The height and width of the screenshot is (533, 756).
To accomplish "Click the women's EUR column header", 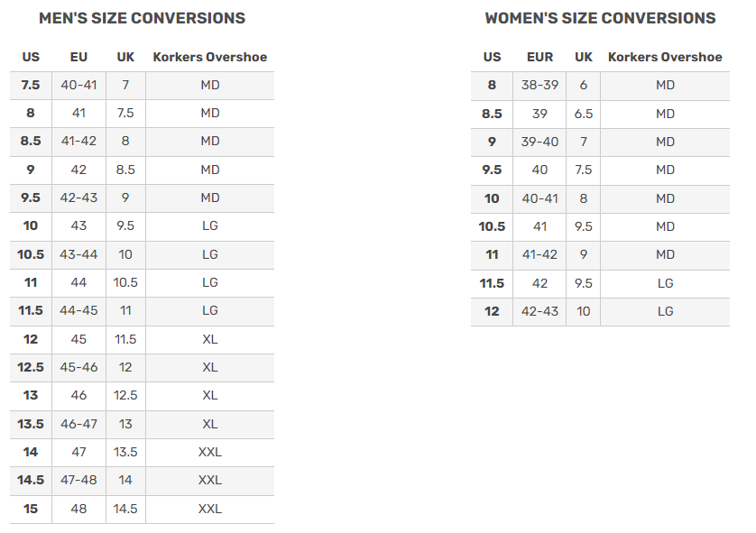I will tap(539, 57).
